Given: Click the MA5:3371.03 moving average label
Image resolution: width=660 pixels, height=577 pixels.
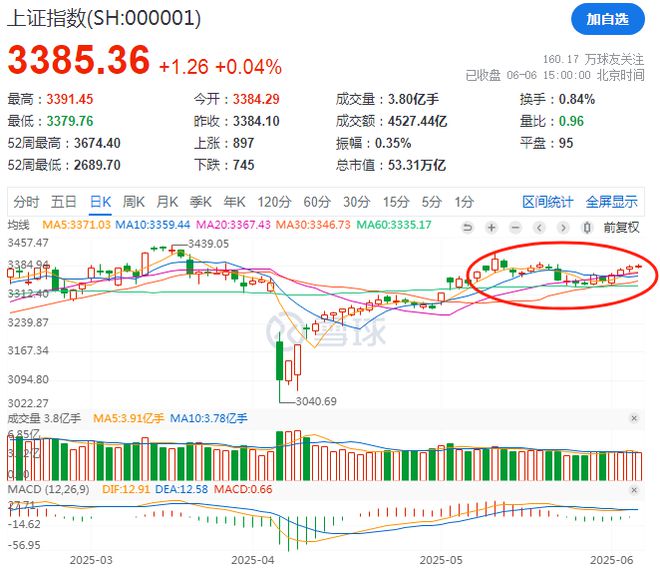Looking at the screenshot, I should coord(76,225).
